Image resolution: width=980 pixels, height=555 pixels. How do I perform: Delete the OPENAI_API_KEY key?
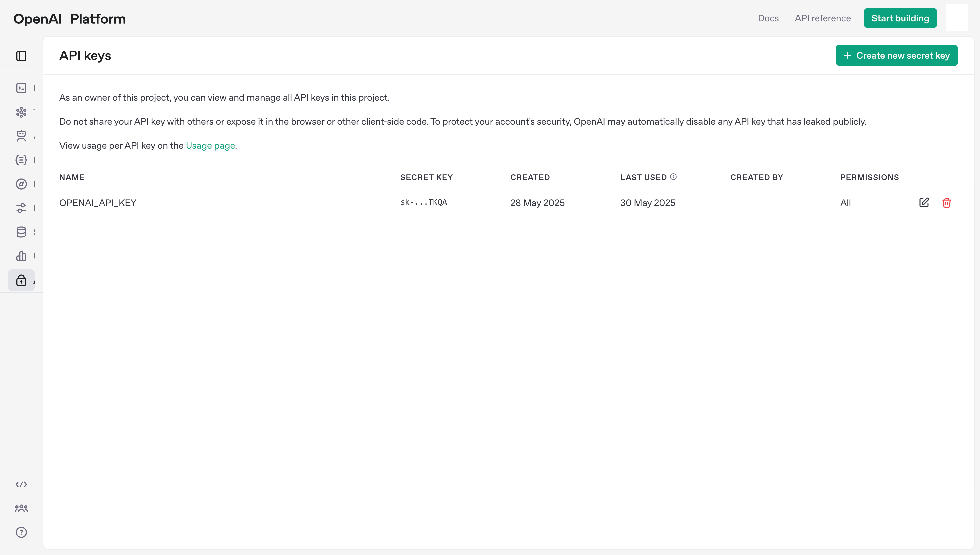click(946, 202)
